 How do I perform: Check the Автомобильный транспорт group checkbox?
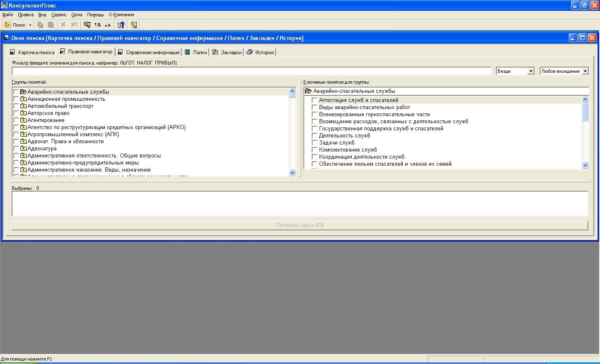pos(16,106)
